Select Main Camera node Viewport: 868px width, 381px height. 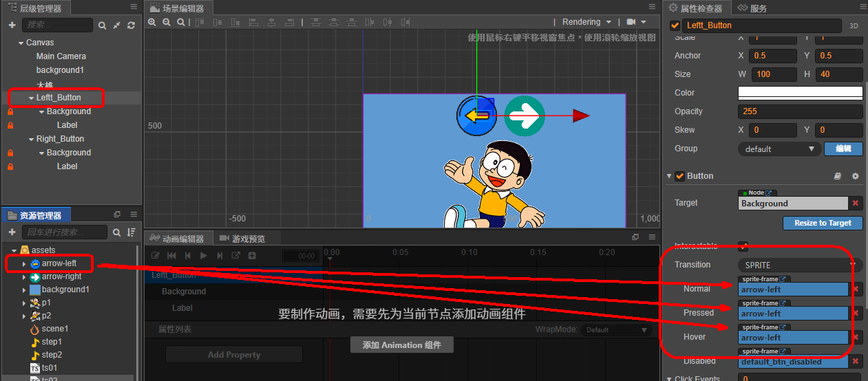pyautogui.click(x=61, y=56)
